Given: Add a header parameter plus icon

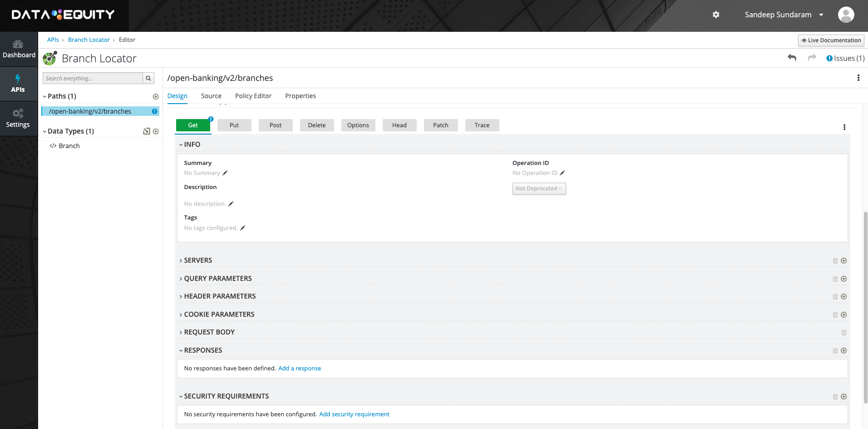Looking at the screenshot, I should (x=843, y=296).
